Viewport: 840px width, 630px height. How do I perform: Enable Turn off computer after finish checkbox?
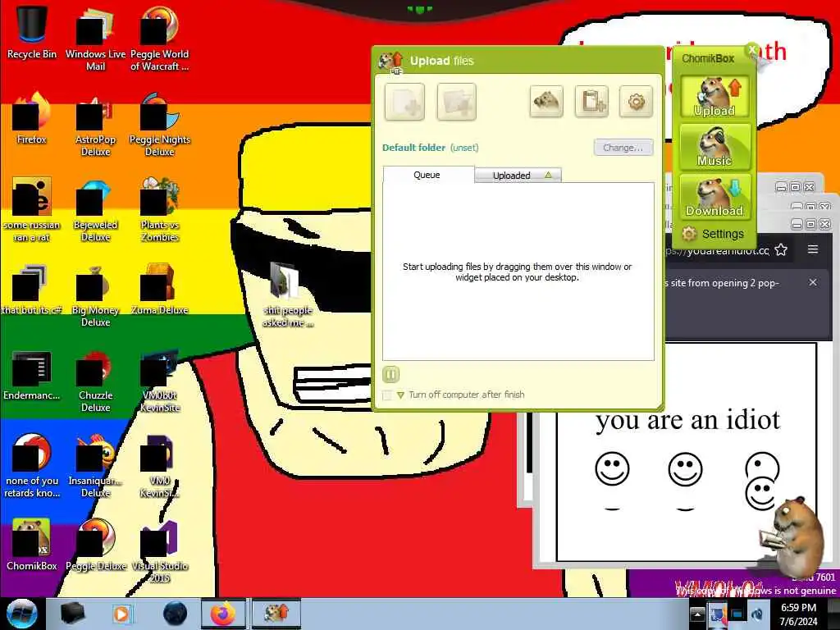click(x=387, y=395)
